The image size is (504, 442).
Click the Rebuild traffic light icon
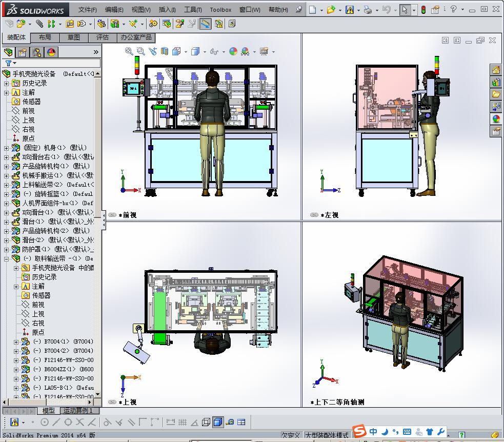tap(424, 10)
